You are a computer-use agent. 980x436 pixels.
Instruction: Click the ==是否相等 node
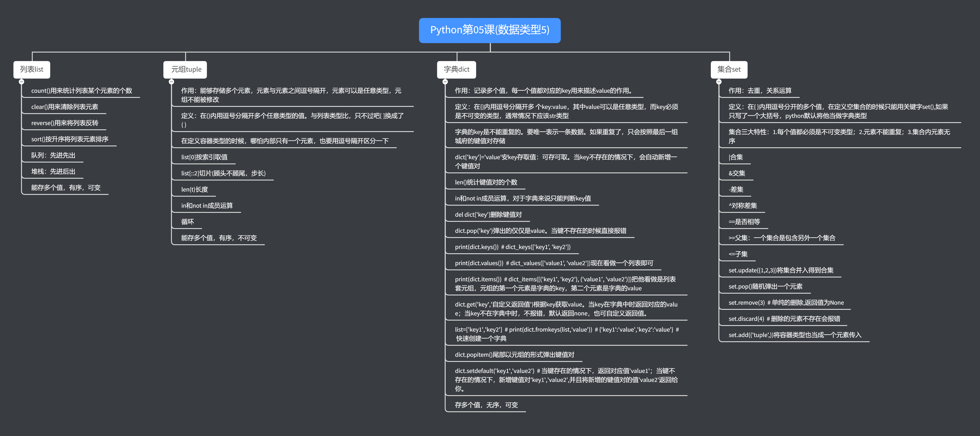tap(744, 222)
